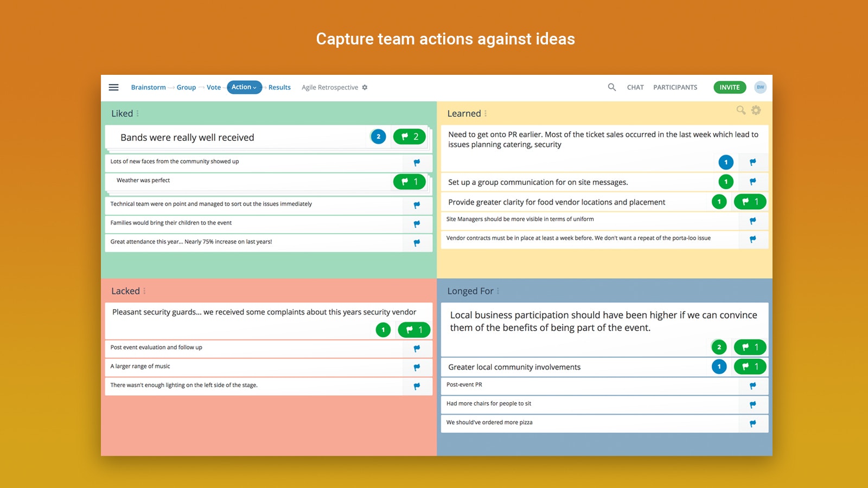Open the Liked panel options menu
This screenshot has width=868, height=488.
[x=138, y=113]
